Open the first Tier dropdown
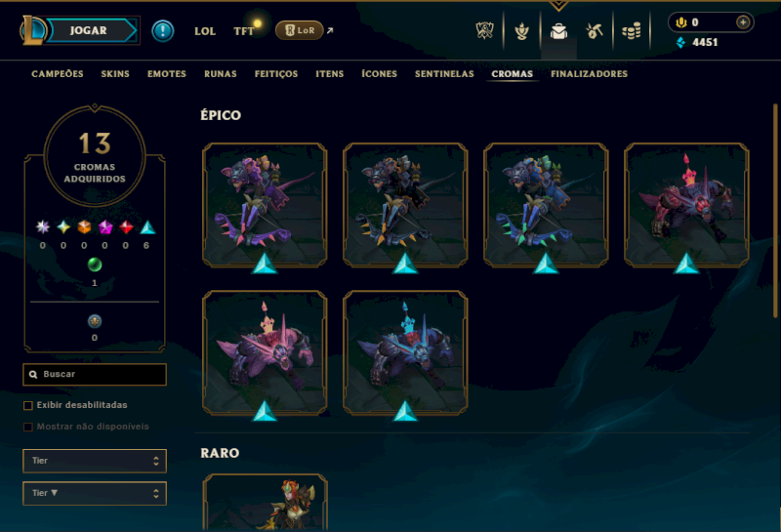This screenshot has height=532, width=781. pyautogui.click(x=95, y=461)
